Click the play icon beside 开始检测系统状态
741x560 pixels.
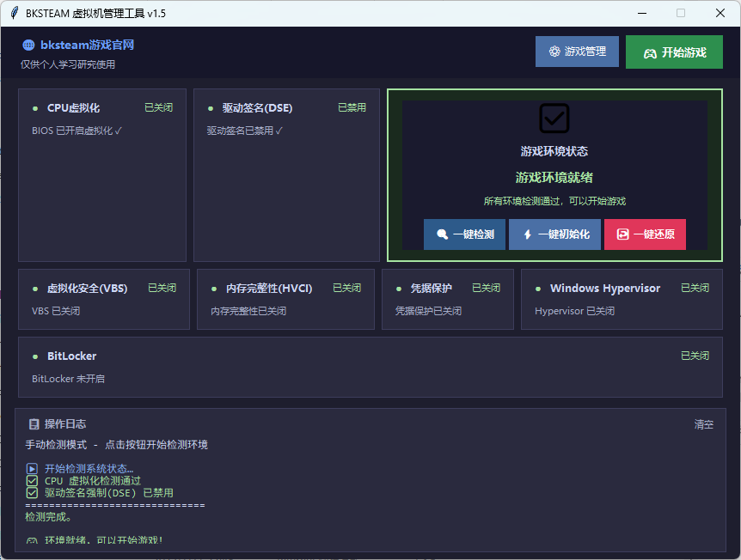(x=32, y=469)
